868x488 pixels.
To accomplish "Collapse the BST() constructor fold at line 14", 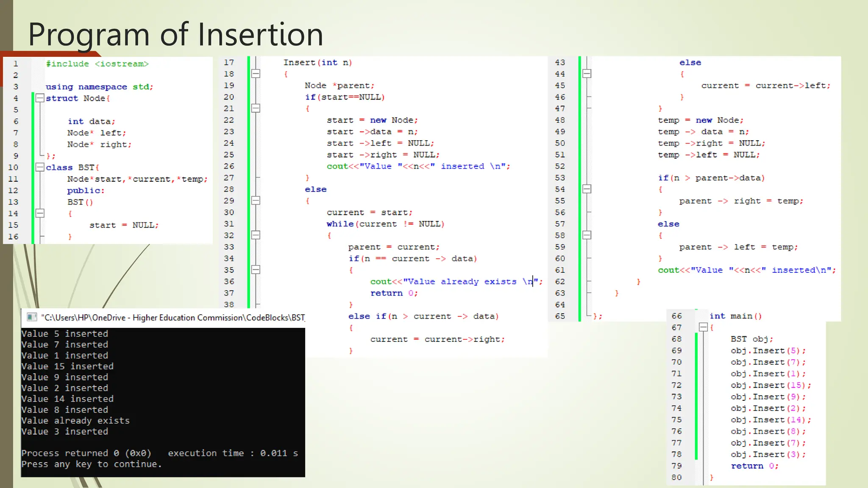I will (40, 213).
